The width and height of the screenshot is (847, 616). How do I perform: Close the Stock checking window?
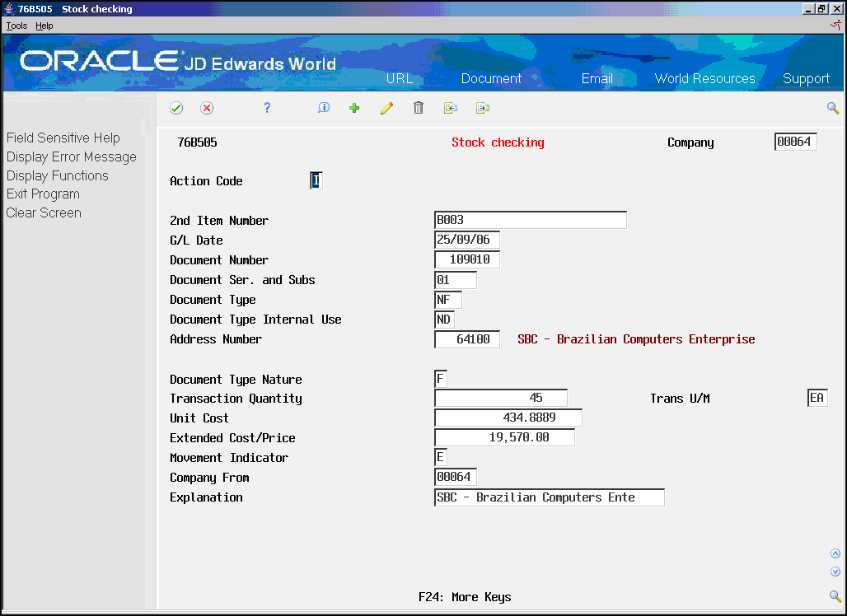click(x=835, y=8)
